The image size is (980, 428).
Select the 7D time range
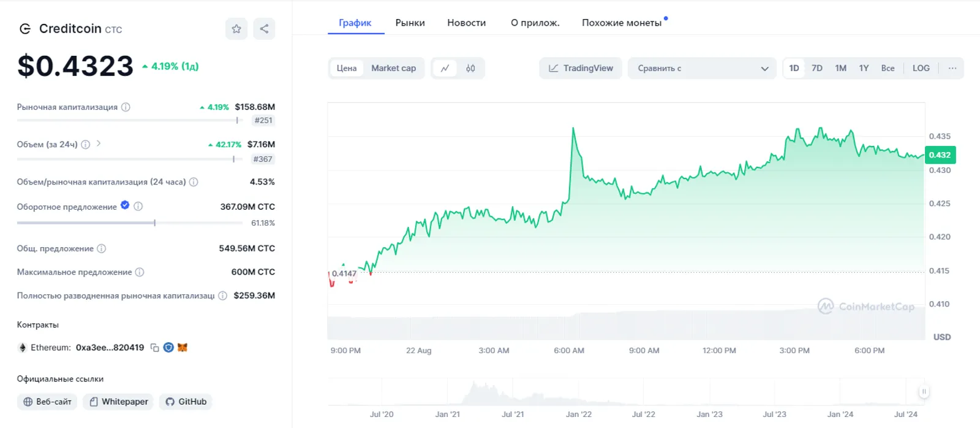click(817, 68)
